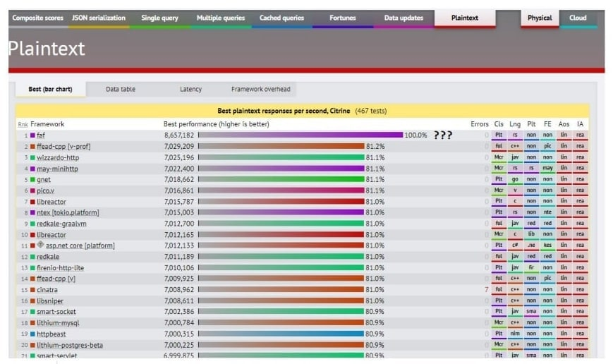
Task: Click the 'c#' language tag in asp.net core row
Action: click(515, 245)
